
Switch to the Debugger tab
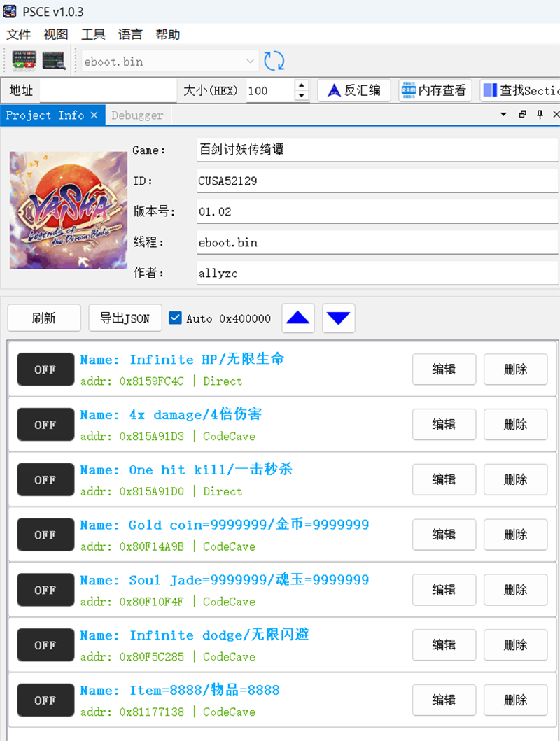[137, 115]
